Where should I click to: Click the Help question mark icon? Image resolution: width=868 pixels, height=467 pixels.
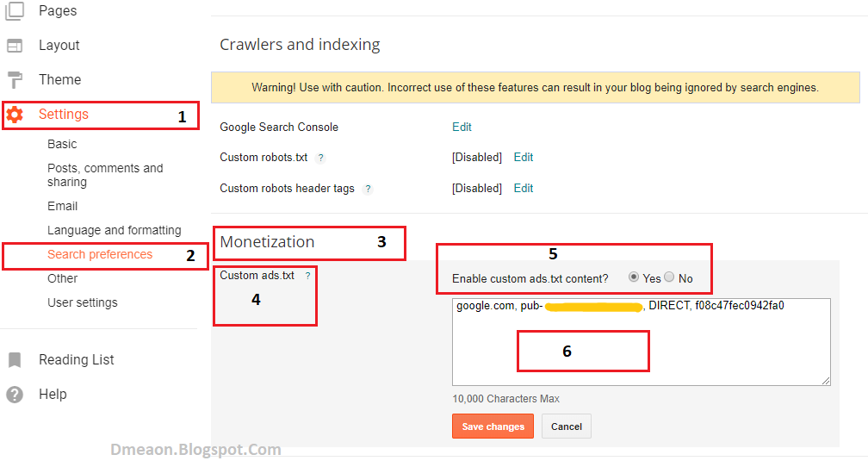15,395
